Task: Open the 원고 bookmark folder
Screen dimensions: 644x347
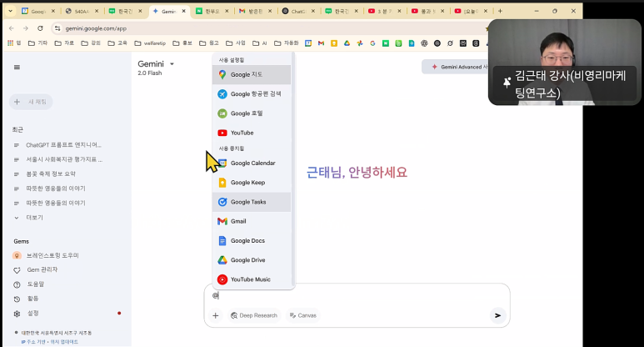Action: point(208,43)
